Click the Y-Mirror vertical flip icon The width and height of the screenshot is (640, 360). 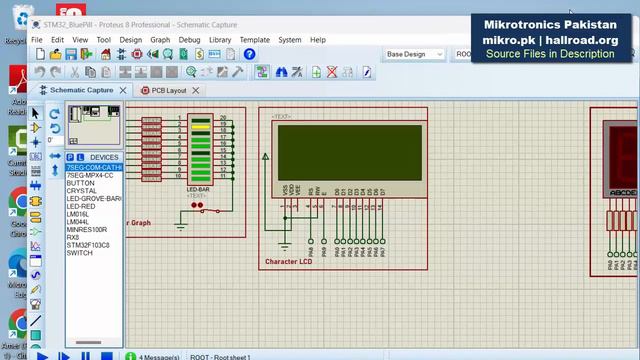click(x=55, y=170)
